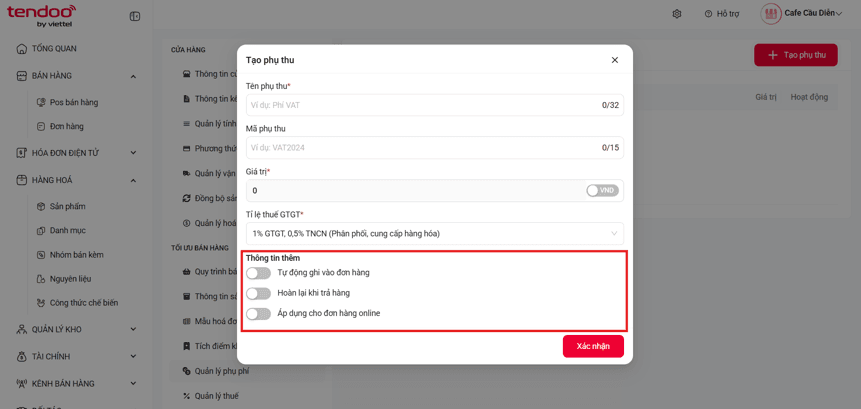The width and height of the screenshot is (861, 409).
Task: Click the Sản phẩm box icon
Action: [x=40, y=206]
